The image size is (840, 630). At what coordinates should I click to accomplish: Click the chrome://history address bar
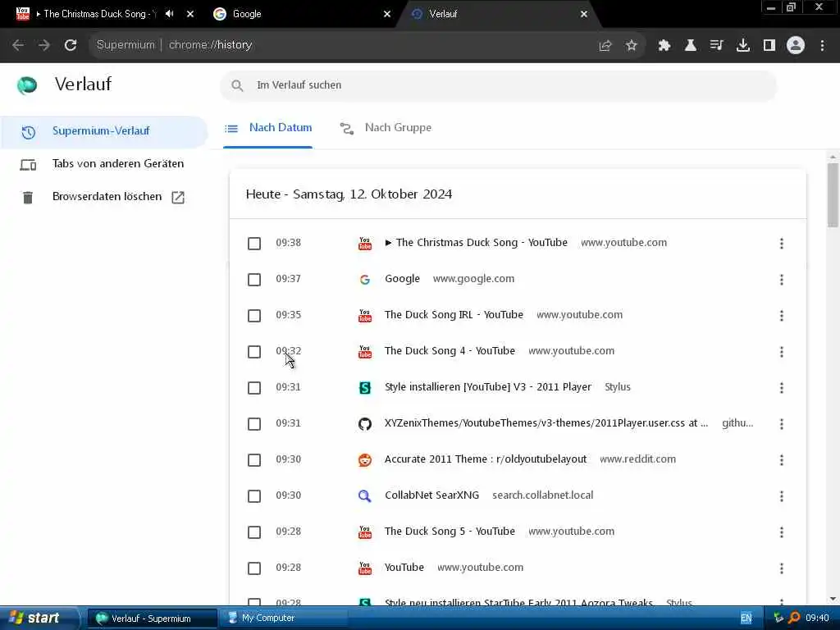[x=343, y=45]
